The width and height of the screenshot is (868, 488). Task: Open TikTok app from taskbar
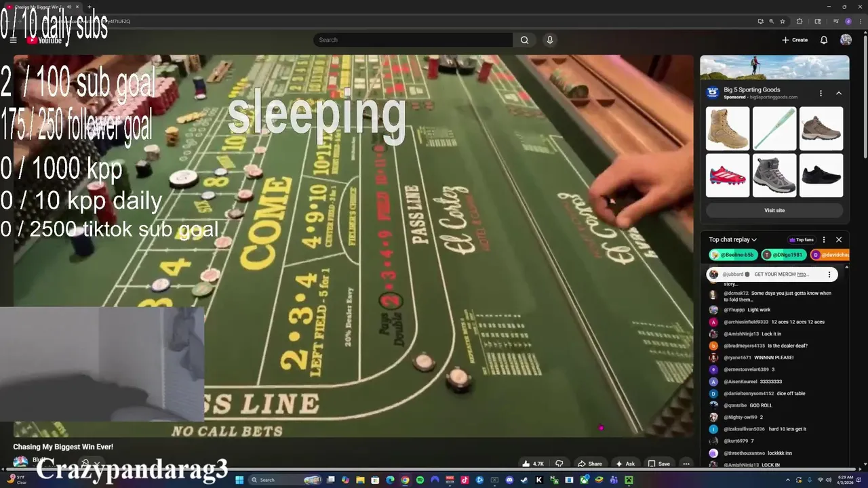click(465, 480)
